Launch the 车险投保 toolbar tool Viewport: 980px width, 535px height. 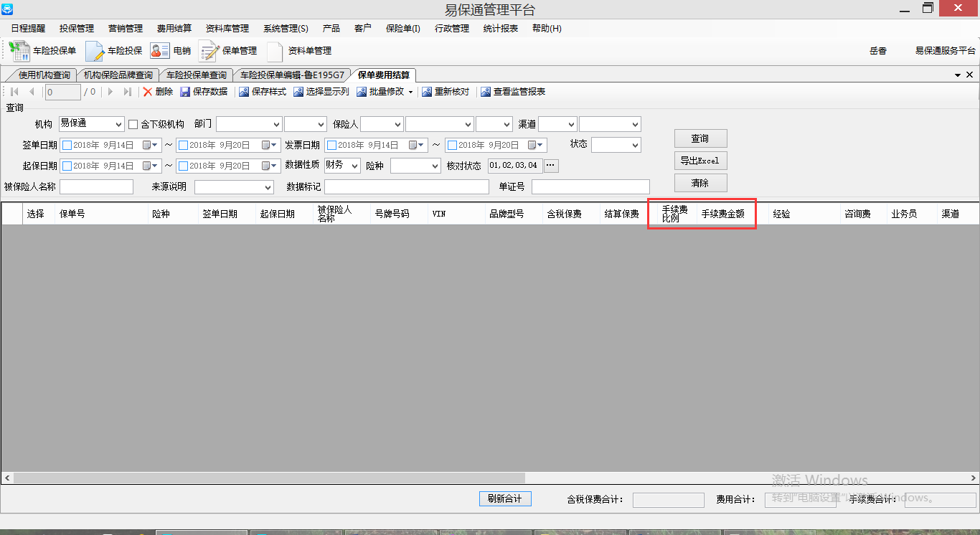[x=114, y=51]
